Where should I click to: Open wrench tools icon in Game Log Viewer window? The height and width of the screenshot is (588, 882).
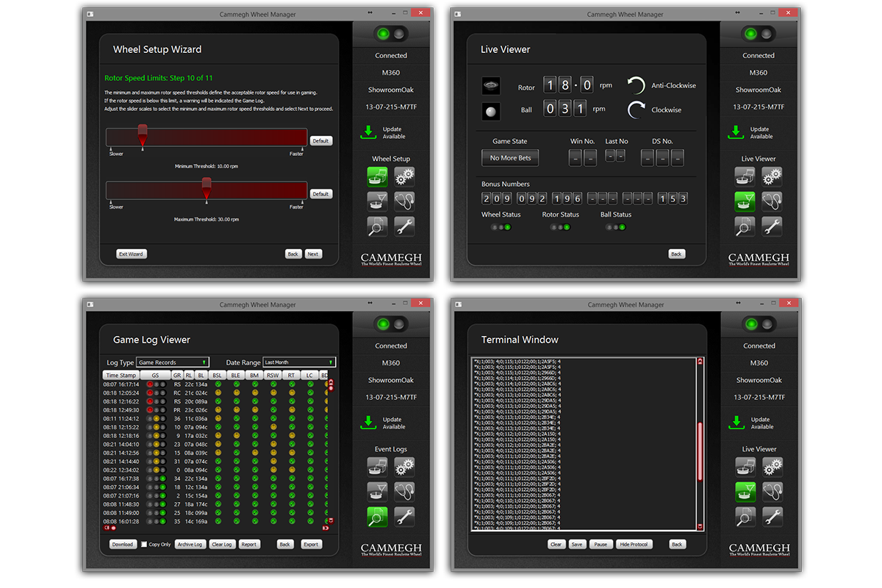tap(404, 517)
